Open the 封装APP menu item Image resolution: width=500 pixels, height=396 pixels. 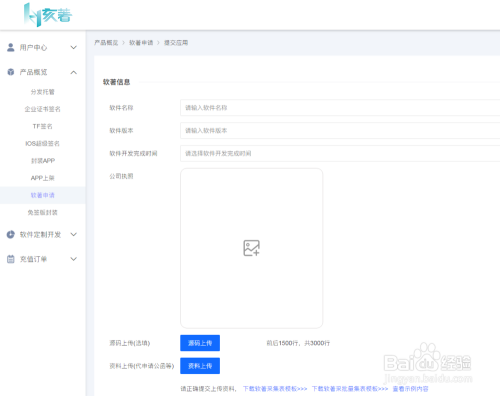[43, 161]
